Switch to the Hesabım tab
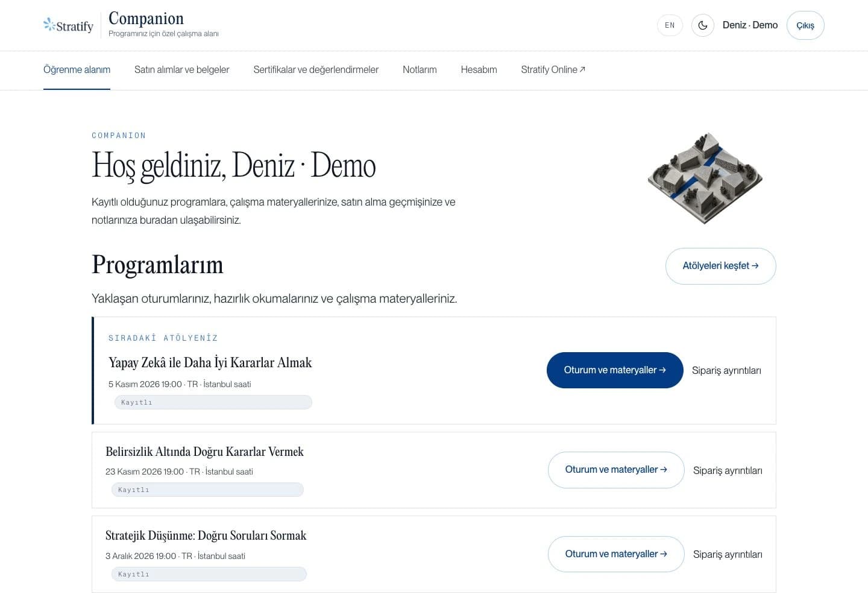The height and width of the screenshot is (603, 868). (x=479, y=70)
